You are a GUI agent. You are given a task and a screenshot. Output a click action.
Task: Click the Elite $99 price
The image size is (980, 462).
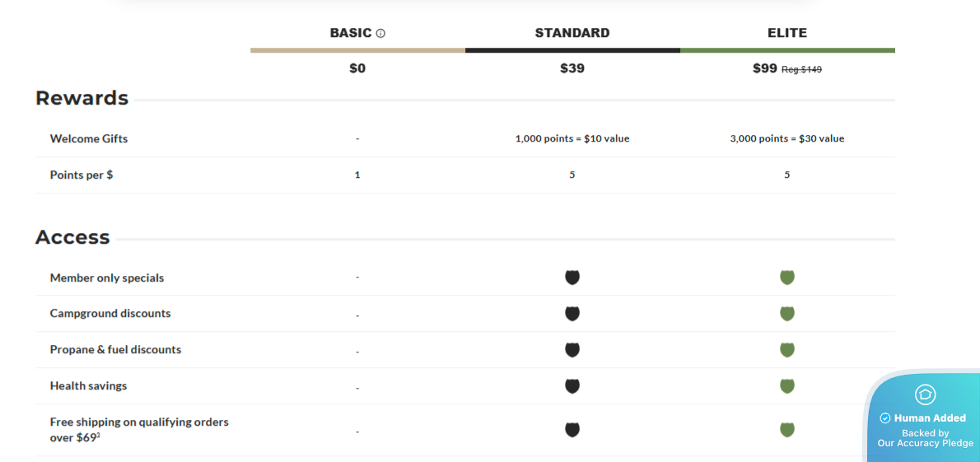765,68
